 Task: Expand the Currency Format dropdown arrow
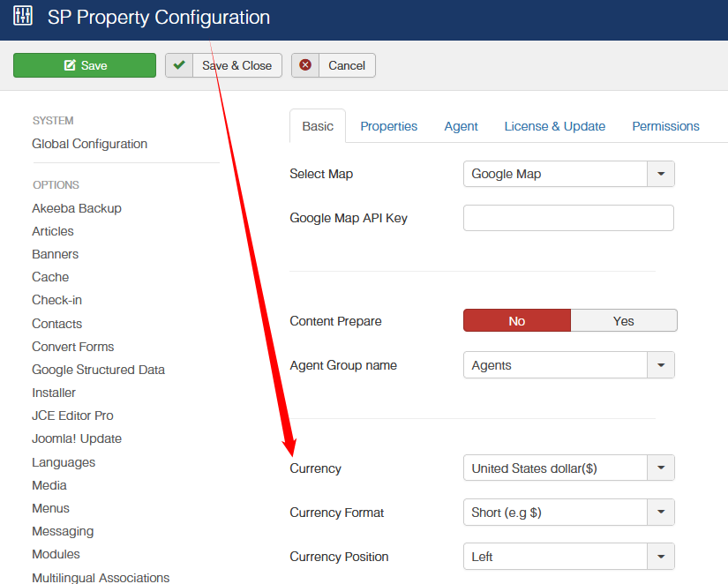(661, 513)
